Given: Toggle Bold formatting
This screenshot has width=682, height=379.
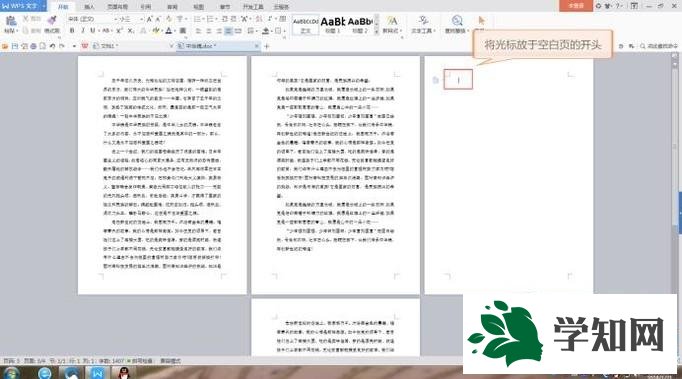Looking at the screenshot, I should [72, 31].
